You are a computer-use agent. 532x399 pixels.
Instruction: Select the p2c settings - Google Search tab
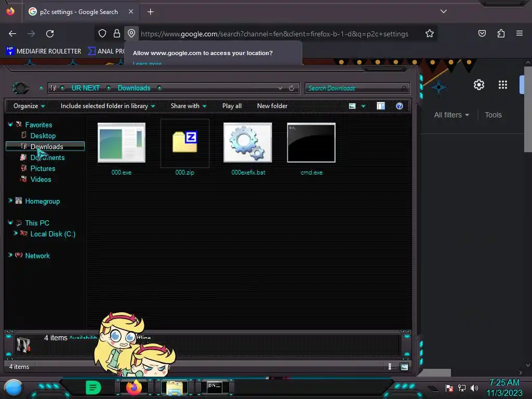80,12
